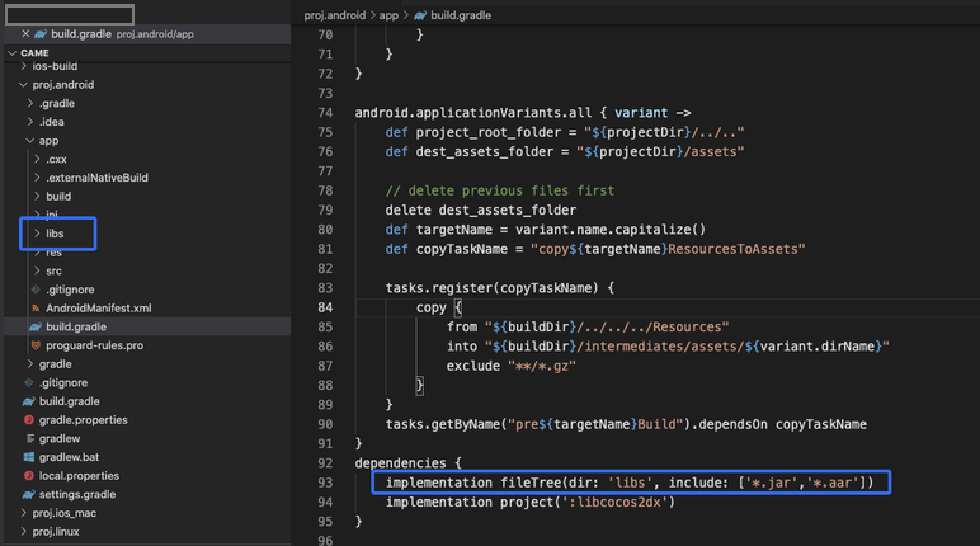
Task: Click the gradle elephant icon of app build.gradle
Action: pos(36,327)
